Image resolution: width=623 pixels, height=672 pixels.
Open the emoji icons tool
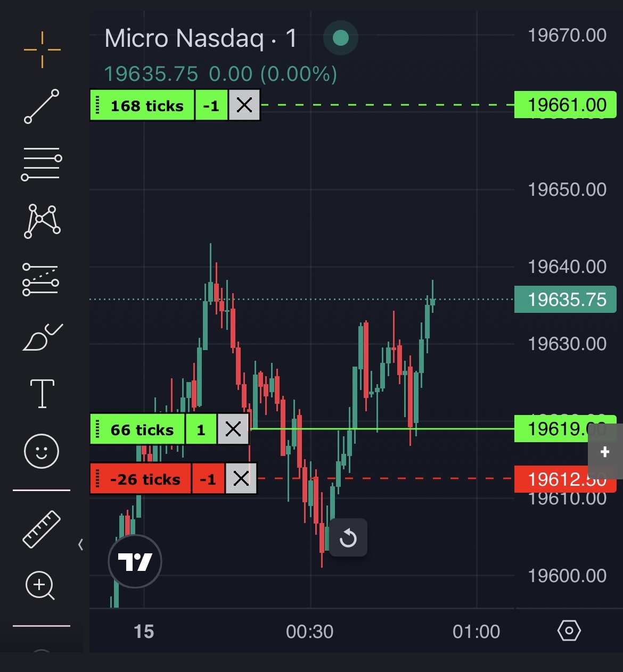pos(42,451)
